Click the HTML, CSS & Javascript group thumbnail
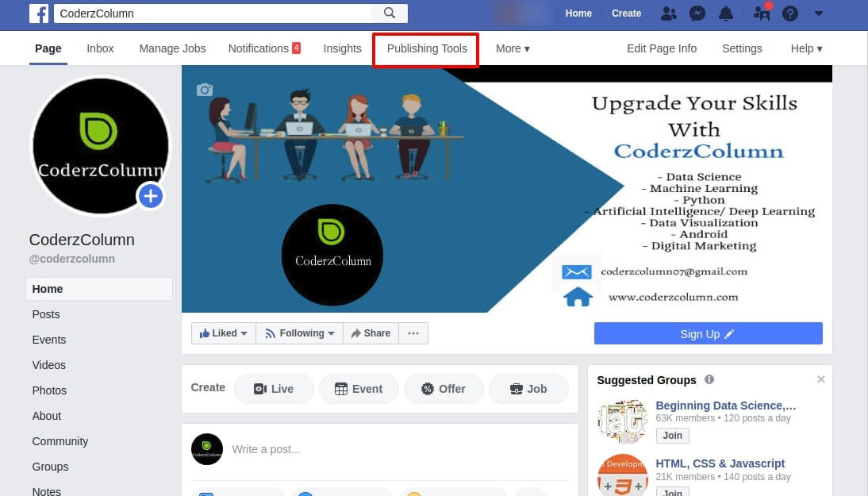This screenshot has width=868, height=496. (623, 475)
